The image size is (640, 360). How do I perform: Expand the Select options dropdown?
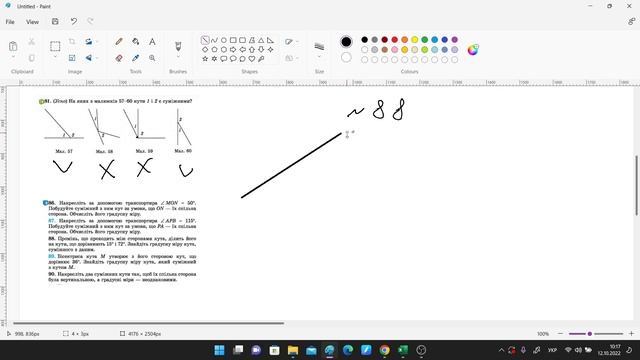click(x=55, y=57)
